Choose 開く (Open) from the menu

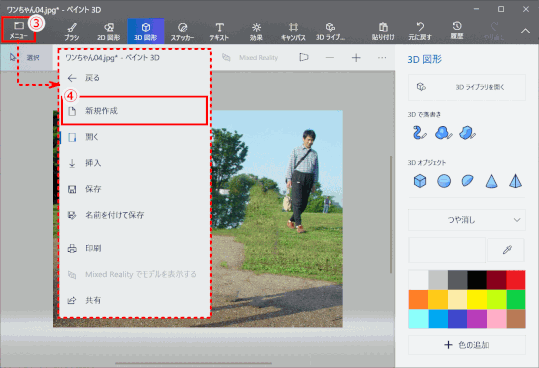tap(134, 137)
